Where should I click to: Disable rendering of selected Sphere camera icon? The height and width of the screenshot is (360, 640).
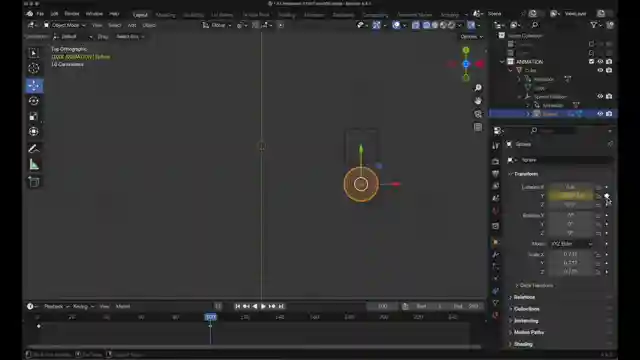(609, 114)
